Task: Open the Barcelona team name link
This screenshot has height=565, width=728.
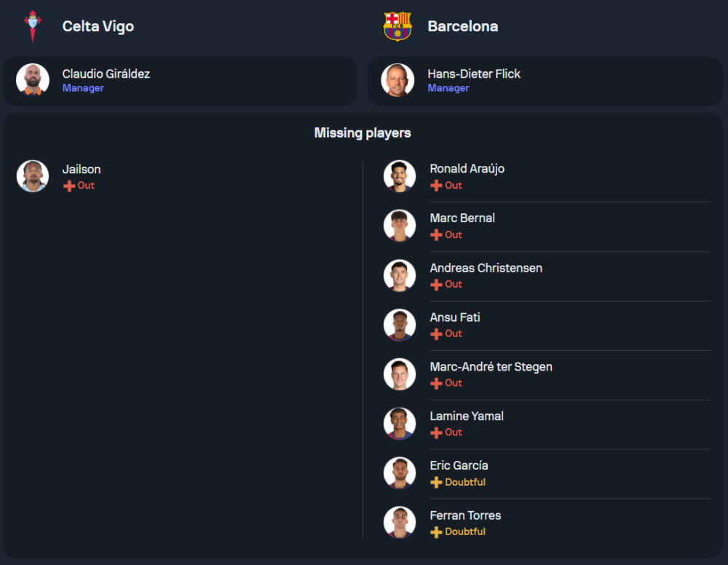Action: (462, 26)
